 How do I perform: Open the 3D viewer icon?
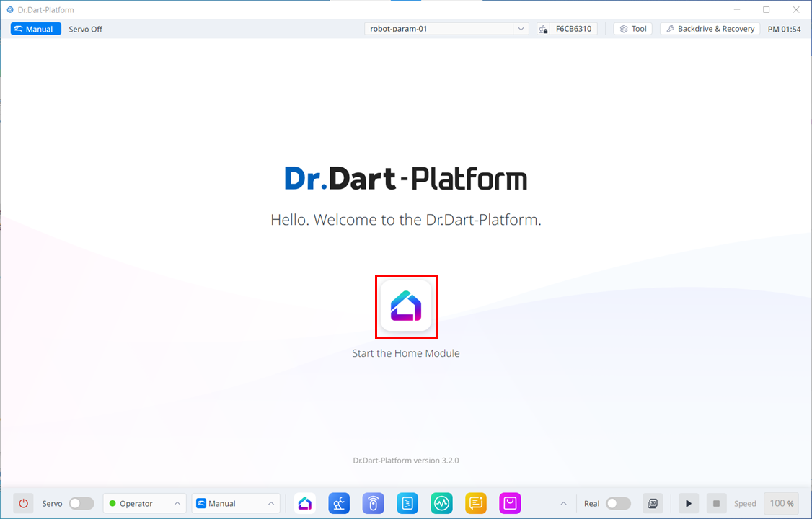(x=653, y=503)
